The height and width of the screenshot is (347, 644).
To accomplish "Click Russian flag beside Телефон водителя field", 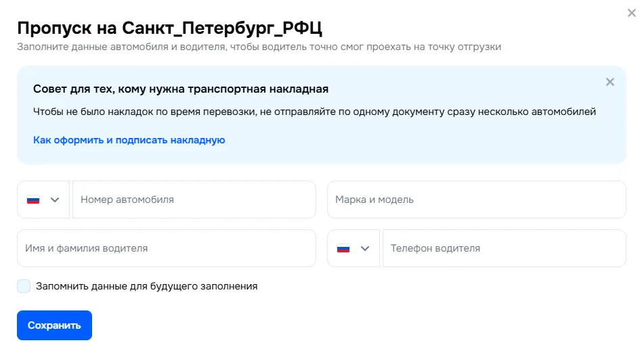I will tap(343, 248).
